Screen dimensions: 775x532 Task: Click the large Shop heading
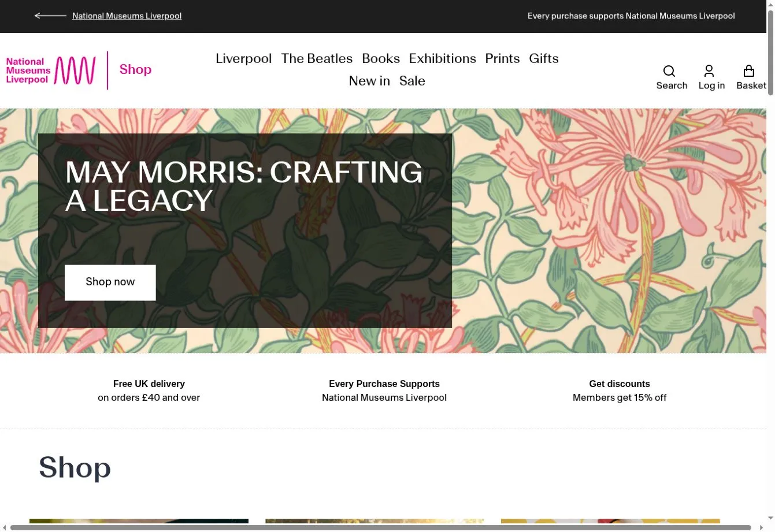point(75,467)
